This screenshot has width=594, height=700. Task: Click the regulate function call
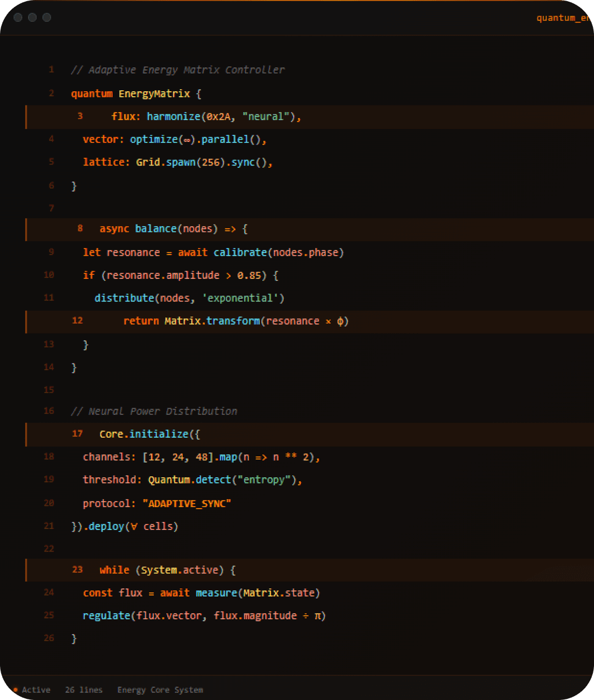(107, 616)
